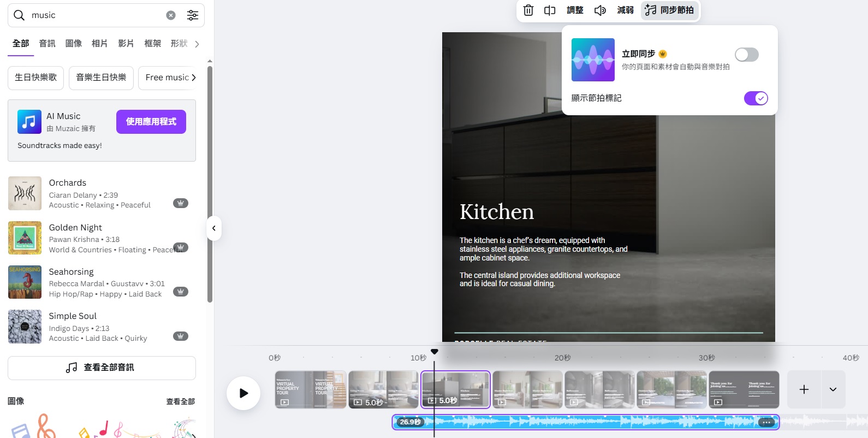Screen dimensions: 868x438
Task: Click the premium crown beside 立即同步
Action: 663,54
